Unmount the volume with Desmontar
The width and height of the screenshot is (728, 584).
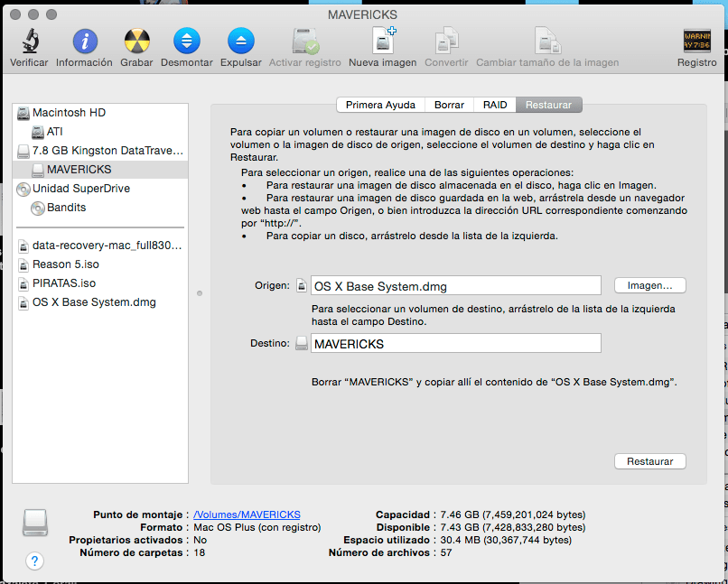(187, 41)
